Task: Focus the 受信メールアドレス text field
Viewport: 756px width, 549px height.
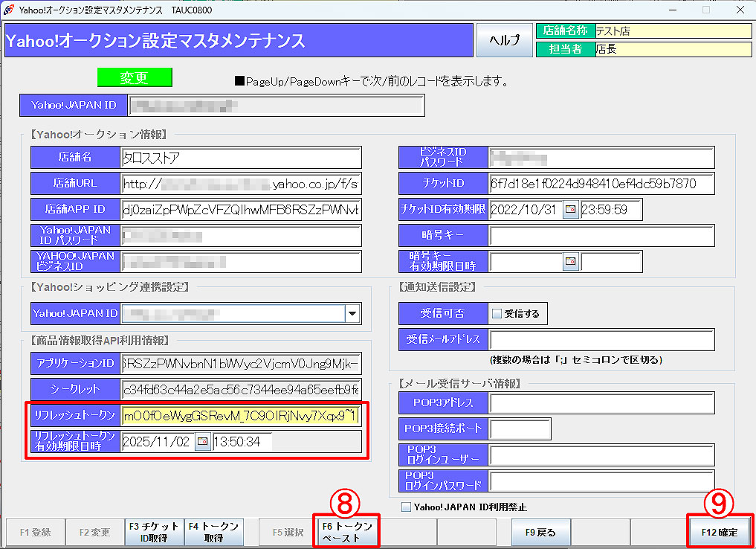Action: pyautogui.click(x=601, y=340)
